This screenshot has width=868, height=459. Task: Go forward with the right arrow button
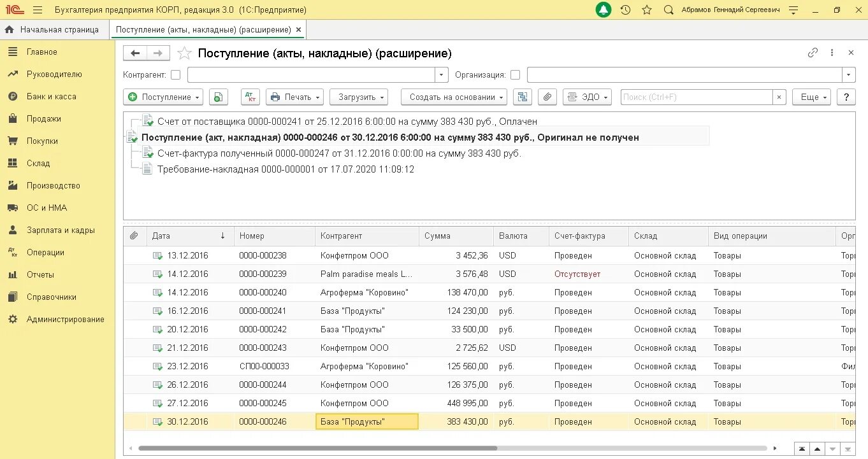point(158,53)
